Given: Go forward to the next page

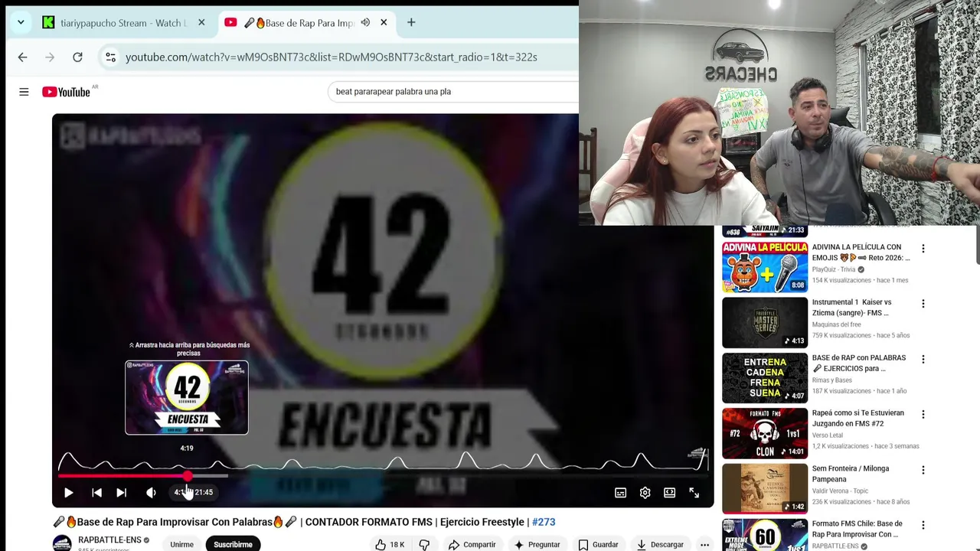Looking at the screenshot, I should 50,57.
